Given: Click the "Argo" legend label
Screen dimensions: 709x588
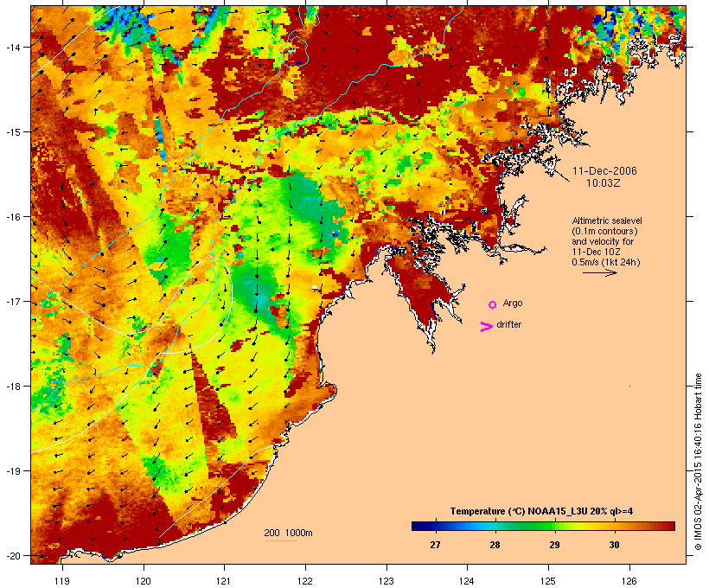Looking at the screenshot, I should [x=513, y=303].
